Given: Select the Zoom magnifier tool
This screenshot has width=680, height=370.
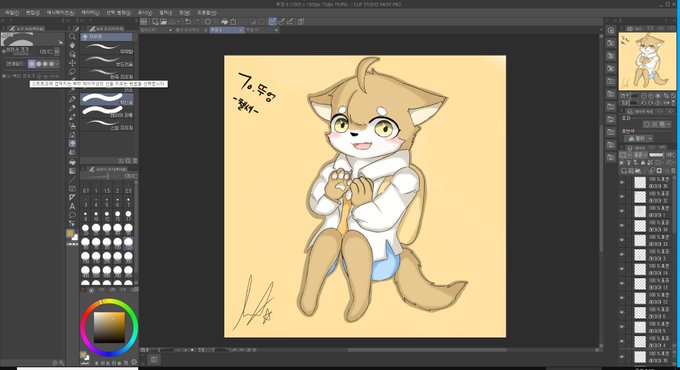Looking at the screenshot, I should tap(72, 36).
